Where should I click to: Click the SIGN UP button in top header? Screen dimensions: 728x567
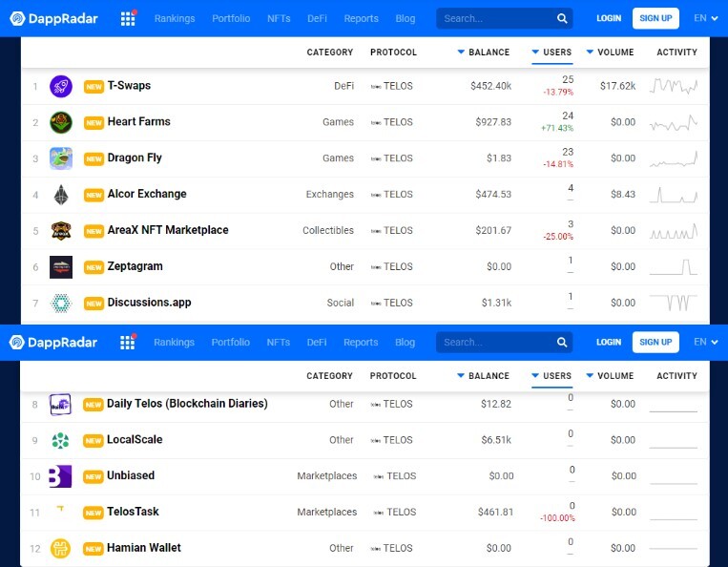click(x=655, y=18)
